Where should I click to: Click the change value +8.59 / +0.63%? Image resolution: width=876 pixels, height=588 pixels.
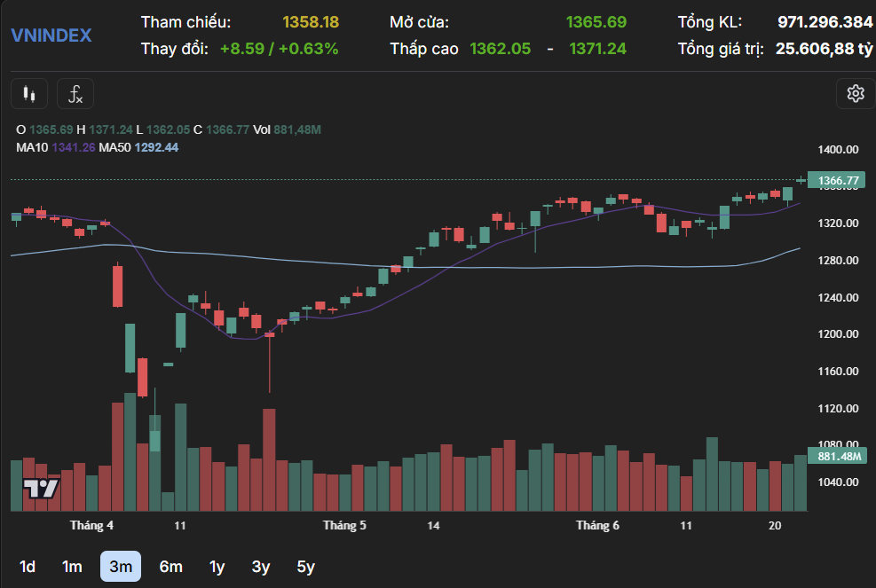[280, 49]
